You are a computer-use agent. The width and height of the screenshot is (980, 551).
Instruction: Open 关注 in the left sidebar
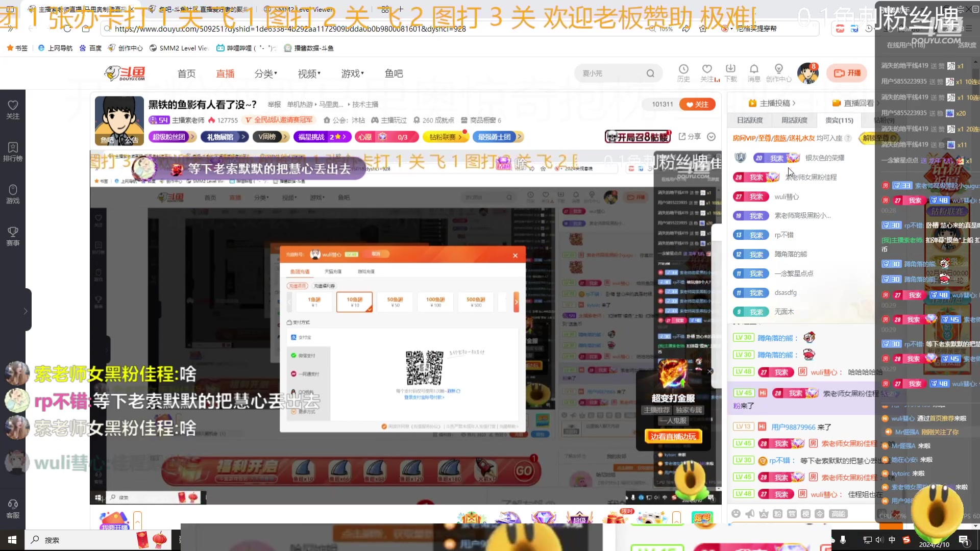coord(13,110)
